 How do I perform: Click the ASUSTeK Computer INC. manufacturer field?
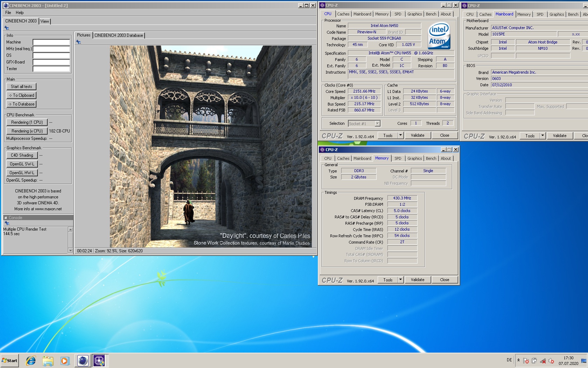(539, 28)
